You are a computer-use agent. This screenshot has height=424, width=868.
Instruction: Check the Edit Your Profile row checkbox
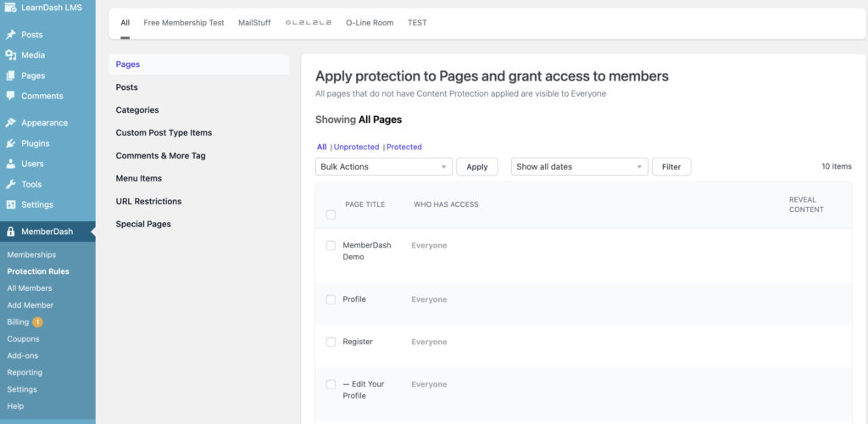331,384
